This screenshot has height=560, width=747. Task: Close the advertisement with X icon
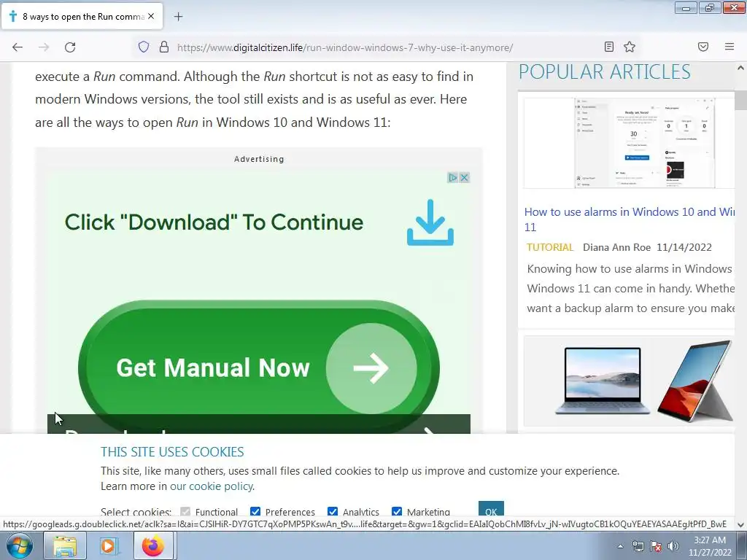465,178
